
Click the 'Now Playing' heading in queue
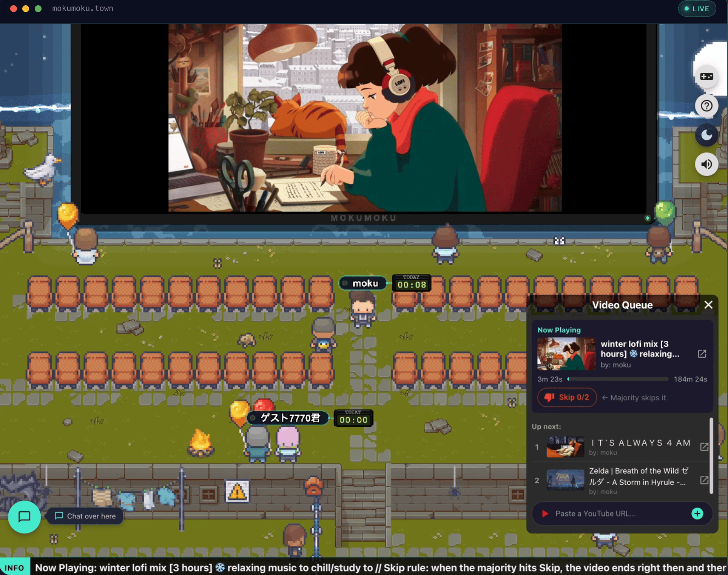pos(559,330)
